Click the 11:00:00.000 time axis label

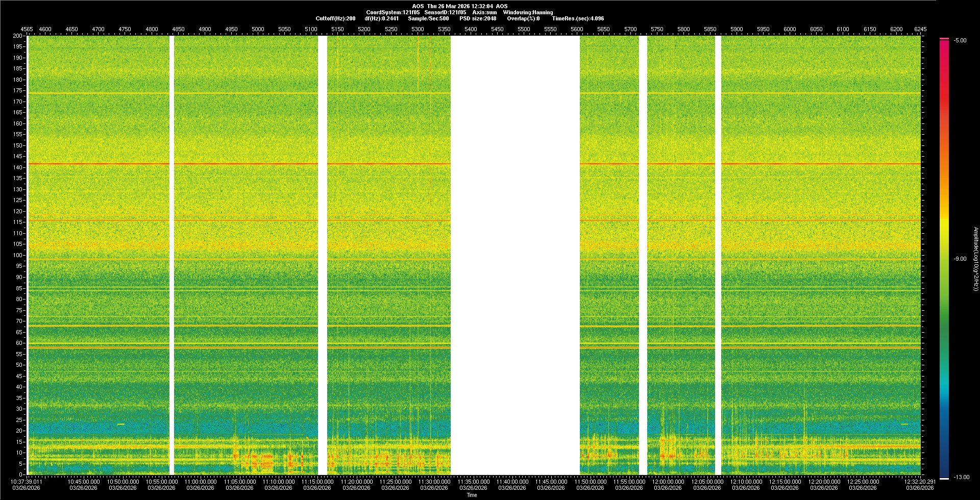[200, 481]
